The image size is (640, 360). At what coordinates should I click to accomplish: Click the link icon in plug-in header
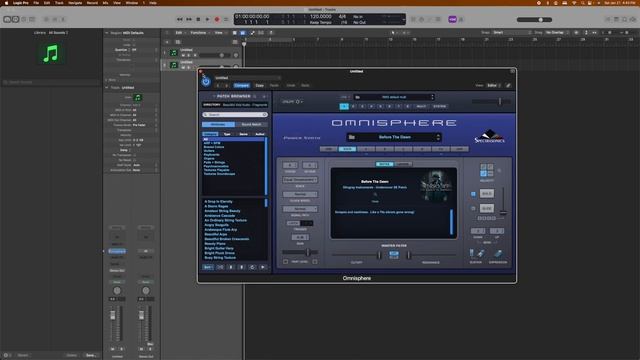(x=508, y=85)
